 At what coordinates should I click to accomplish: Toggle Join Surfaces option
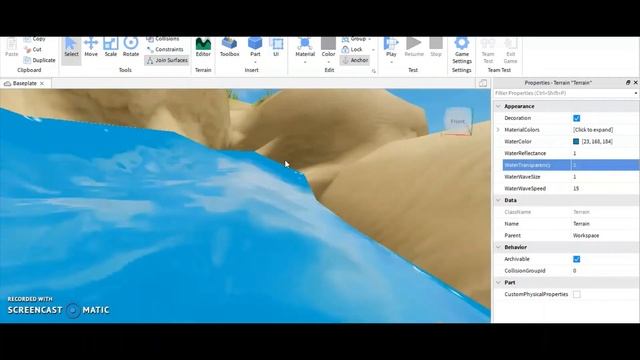point(167,60)
